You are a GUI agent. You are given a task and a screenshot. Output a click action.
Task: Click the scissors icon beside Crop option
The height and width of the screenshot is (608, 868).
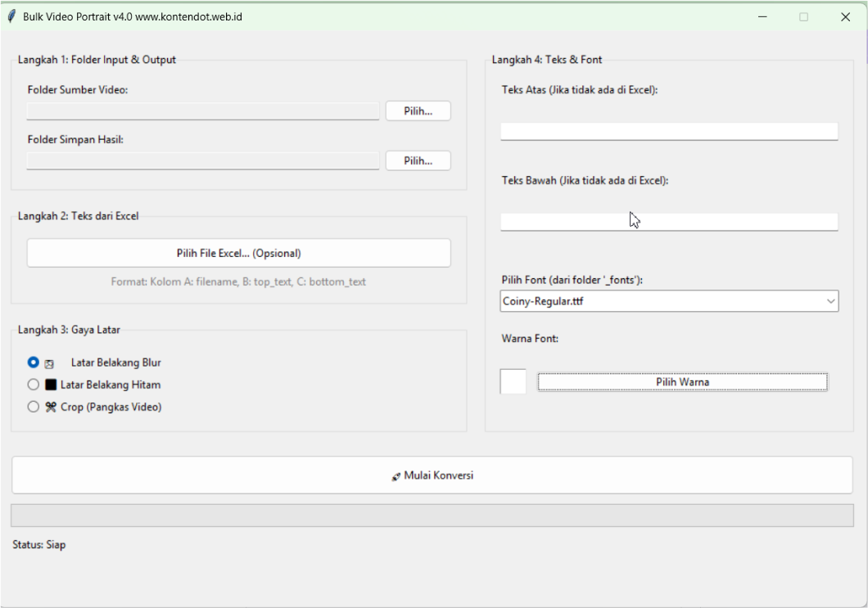51,407
